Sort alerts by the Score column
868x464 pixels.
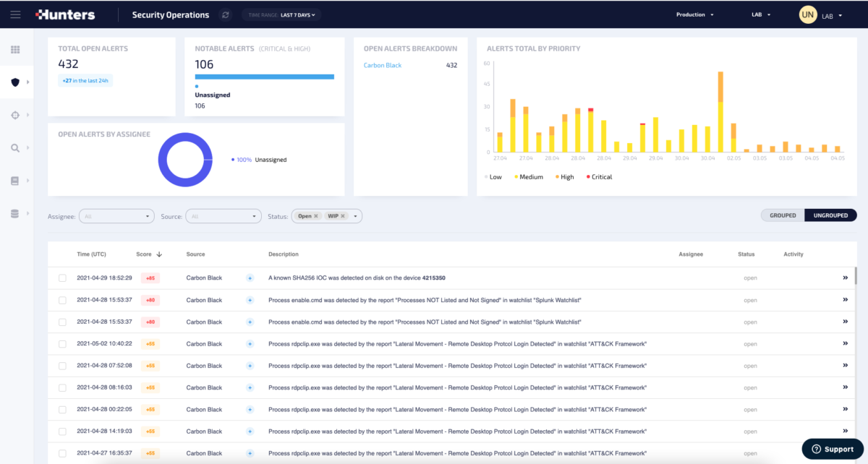coord(148,254)
